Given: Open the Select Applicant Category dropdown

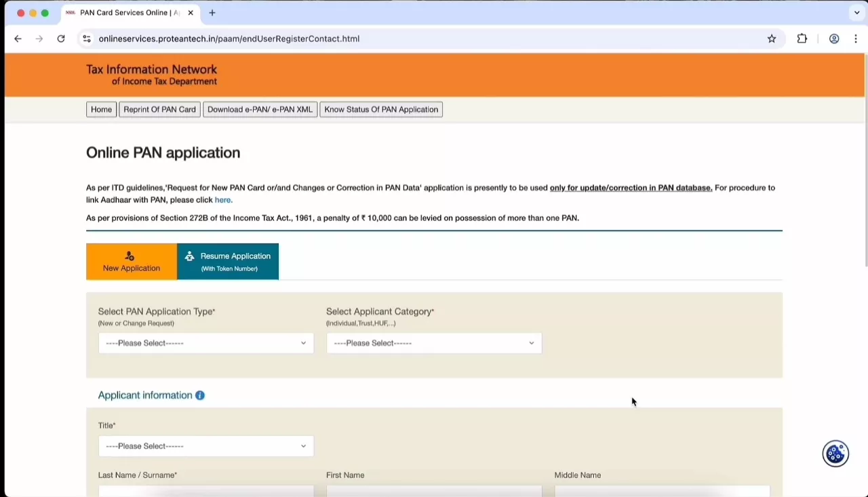Looking at the screenshot, I should (x=433, y=343).
